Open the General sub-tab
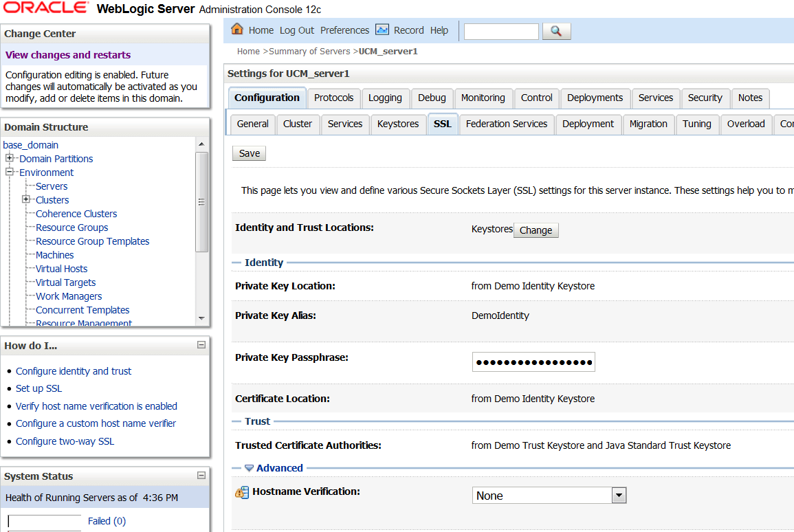 (x=253, y=124)
